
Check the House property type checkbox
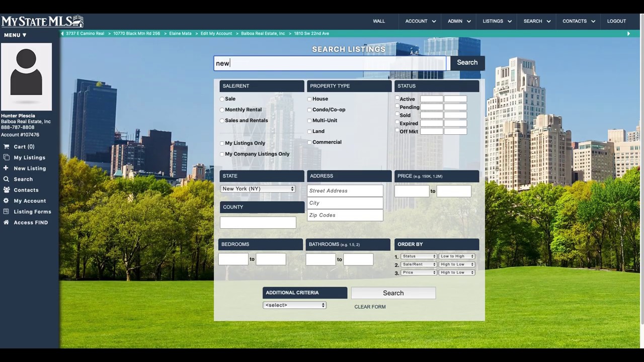(309, 99)
